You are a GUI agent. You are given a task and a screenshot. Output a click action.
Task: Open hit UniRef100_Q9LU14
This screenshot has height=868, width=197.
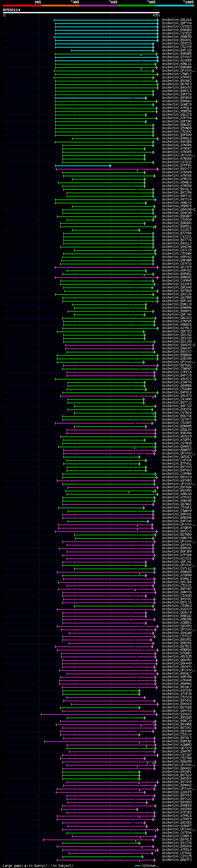pyautogui.click(x=177, y=20)
